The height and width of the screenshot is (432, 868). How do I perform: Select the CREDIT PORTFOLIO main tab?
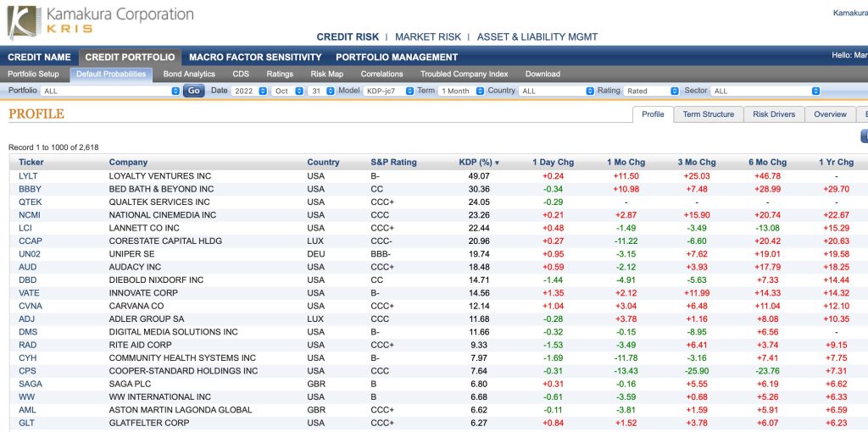click(130, 57)
